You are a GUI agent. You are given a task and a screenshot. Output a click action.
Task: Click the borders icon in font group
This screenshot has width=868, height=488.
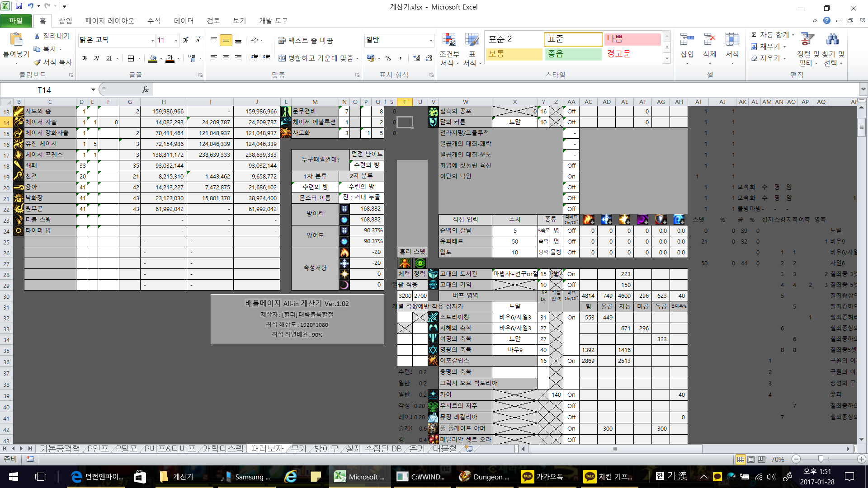click(131, 58)
